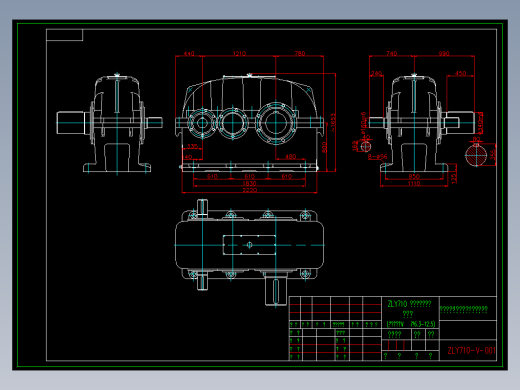Select the 440 dimension at top
This screenshot has height=390, width=520.
(x=189, y=53)
